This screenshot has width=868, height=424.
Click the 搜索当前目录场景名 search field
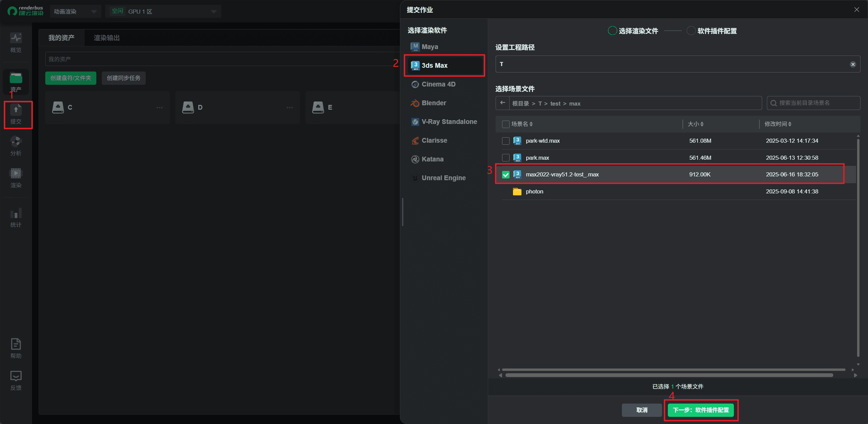coord(813,103)
